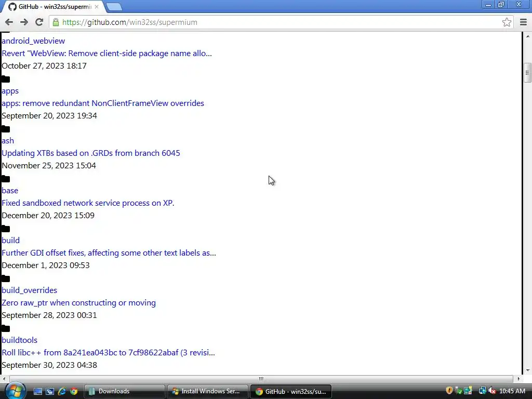Click the folder icon above base
532x399 pixels.
point(5,179)
